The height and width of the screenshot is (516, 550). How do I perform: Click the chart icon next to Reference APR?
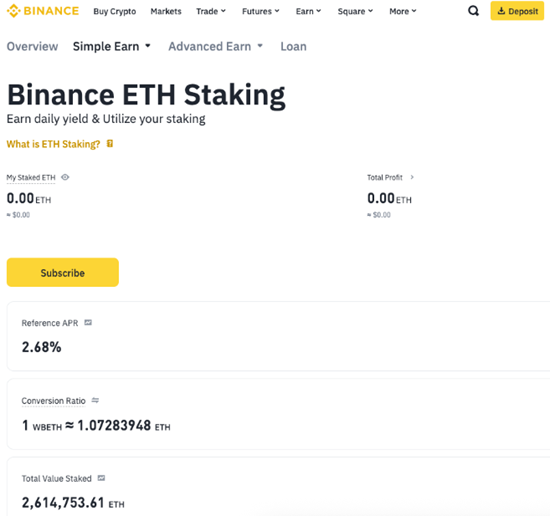click(88, 322)
